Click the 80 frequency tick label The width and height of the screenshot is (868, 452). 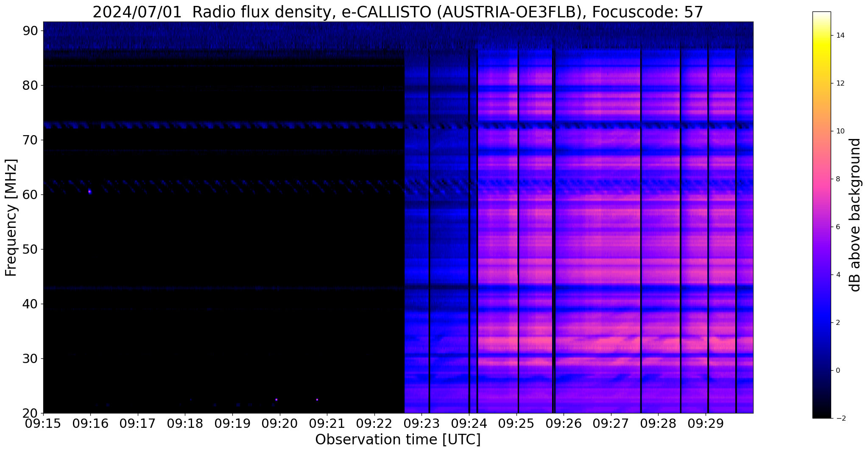[30, 85]
